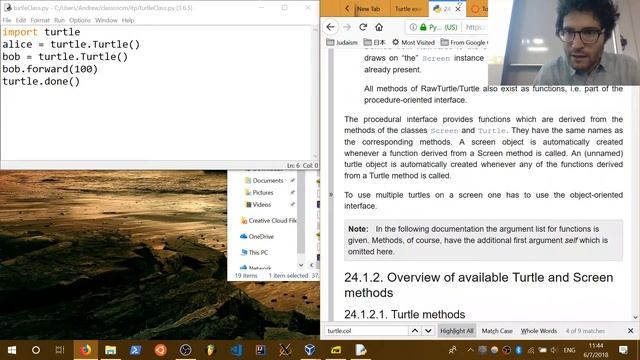The height and width of the screenshot is (360, 640).
Task: Expand the docs sidebar with » handle
Action: click(331, 195)
